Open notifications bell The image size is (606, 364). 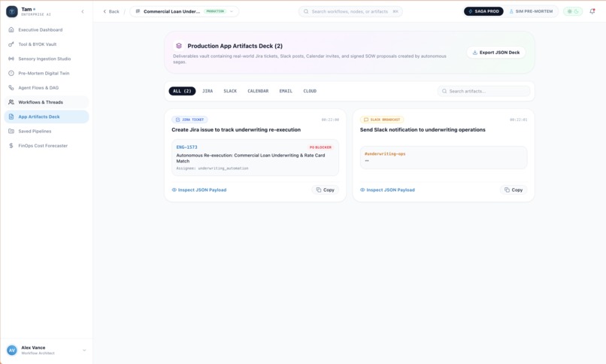[592, 11]
